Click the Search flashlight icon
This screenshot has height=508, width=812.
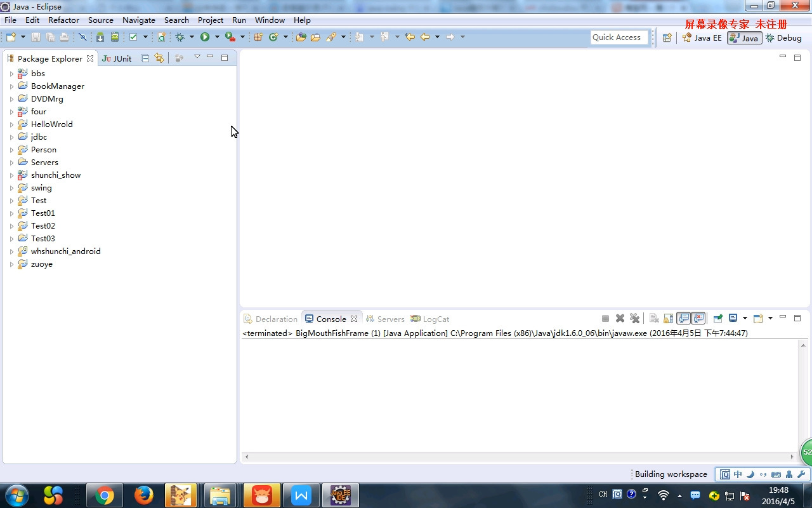point(331,37)
